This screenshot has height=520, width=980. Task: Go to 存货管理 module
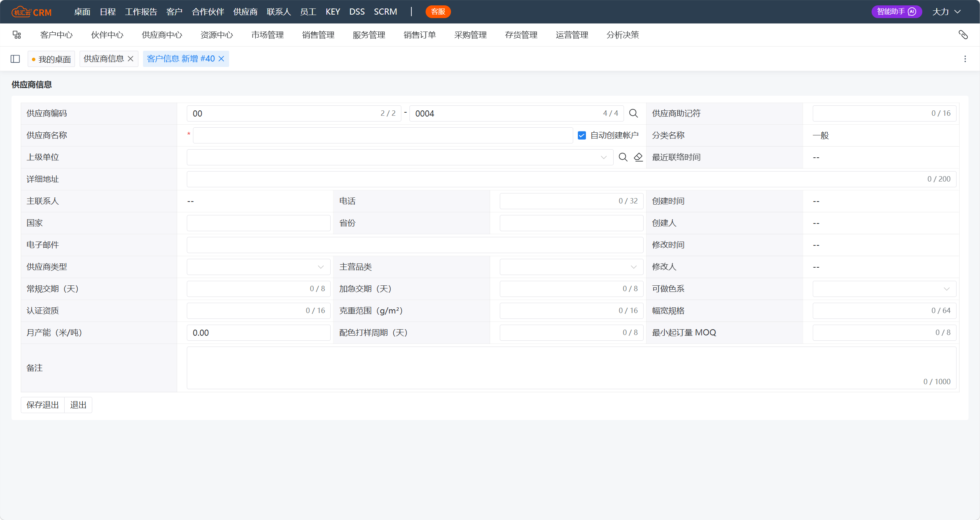click(x=521, y=35)
